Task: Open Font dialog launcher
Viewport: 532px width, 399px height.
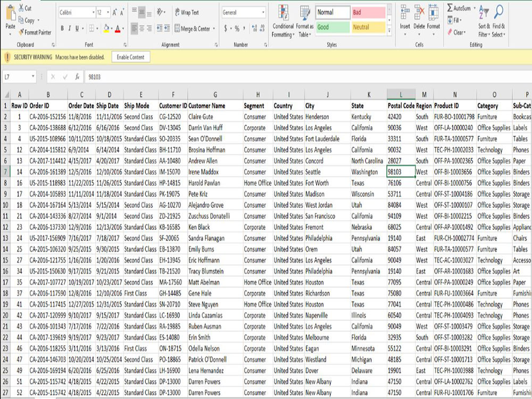Action: point(125,45)
